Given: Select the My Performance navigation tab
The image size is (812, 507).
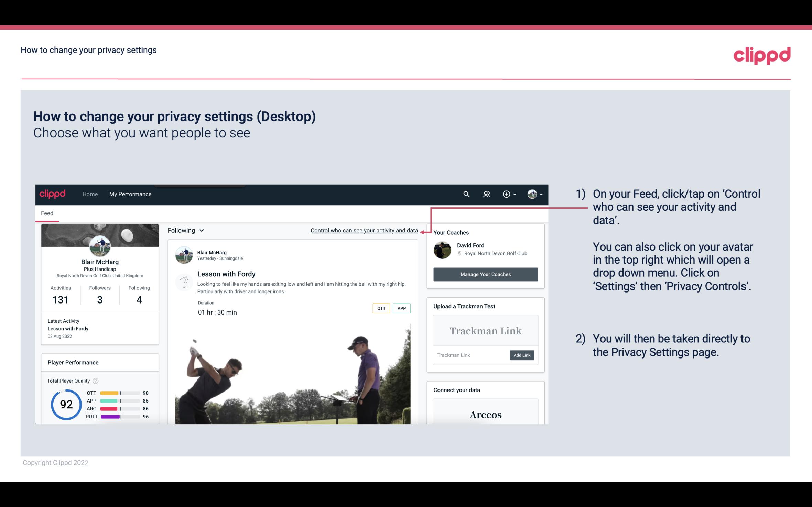Looking at the screenshot, I should tap(130, 194).
